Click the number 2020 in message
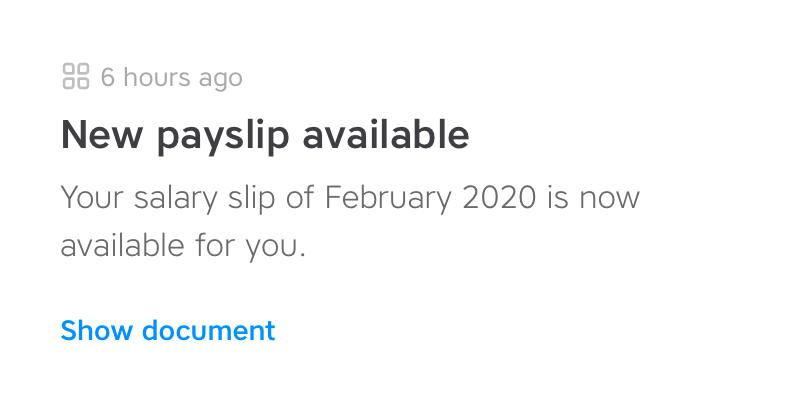The image size is (800, 404). [499, 197]
